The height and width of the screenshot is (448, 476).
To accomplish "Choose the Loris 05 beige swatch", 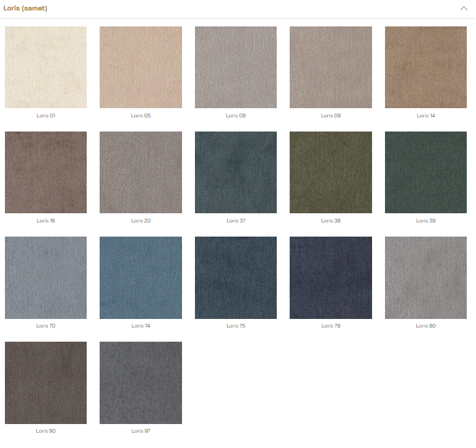I will [x=141, y=67].
